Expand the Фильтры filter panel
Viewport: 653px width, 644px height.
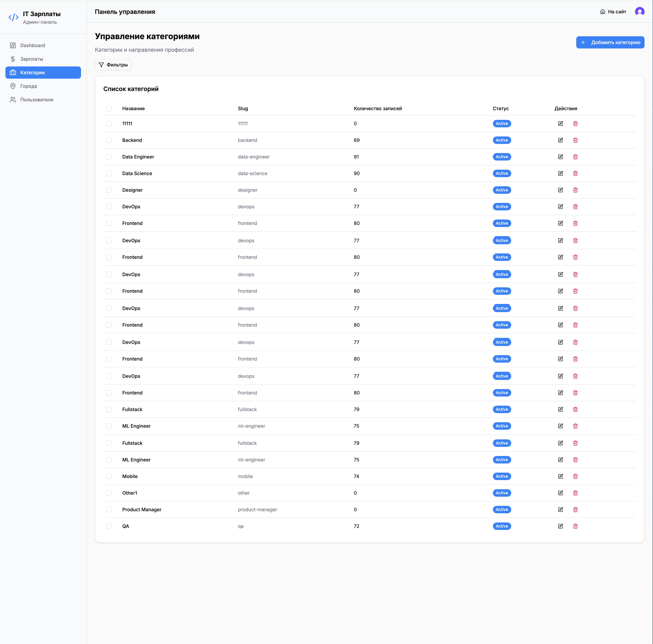click(x=113, y=65)
